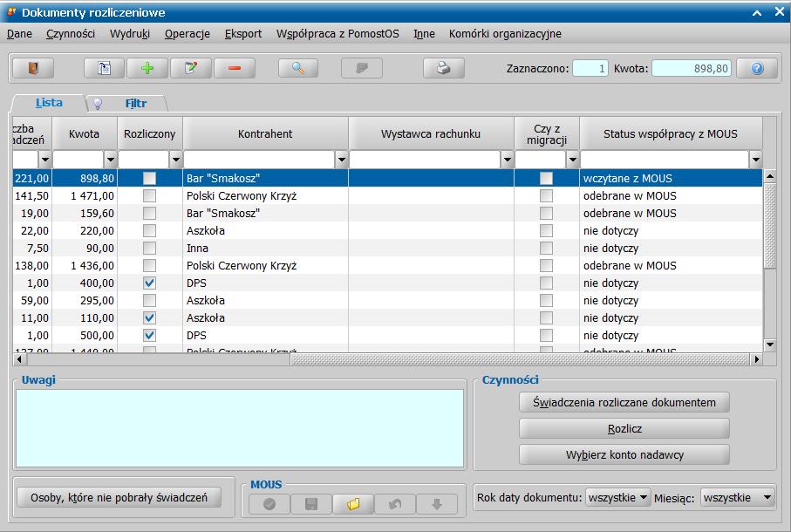Open search with magnifier icon
Screen dimensions: 791x532
tap(298, 68)
